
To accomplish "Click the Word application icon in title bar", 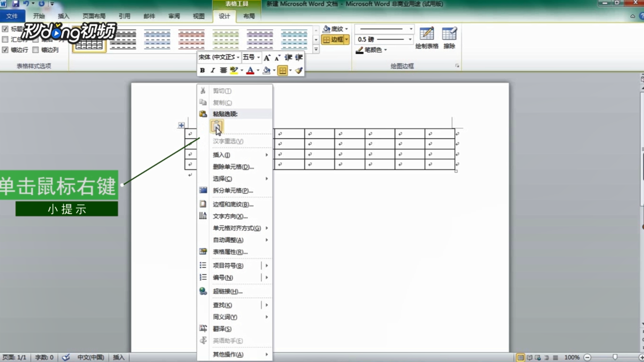I will click(3, 4).
